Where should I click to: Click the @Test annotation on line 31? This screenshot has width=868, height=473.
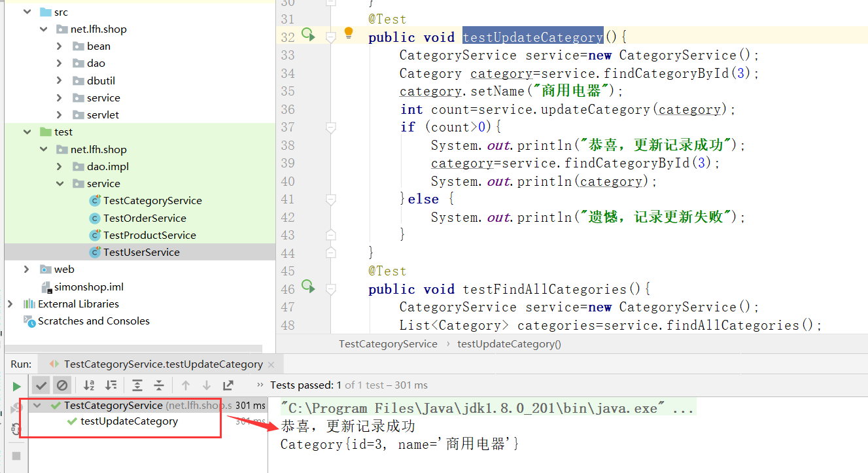point(387,20)
